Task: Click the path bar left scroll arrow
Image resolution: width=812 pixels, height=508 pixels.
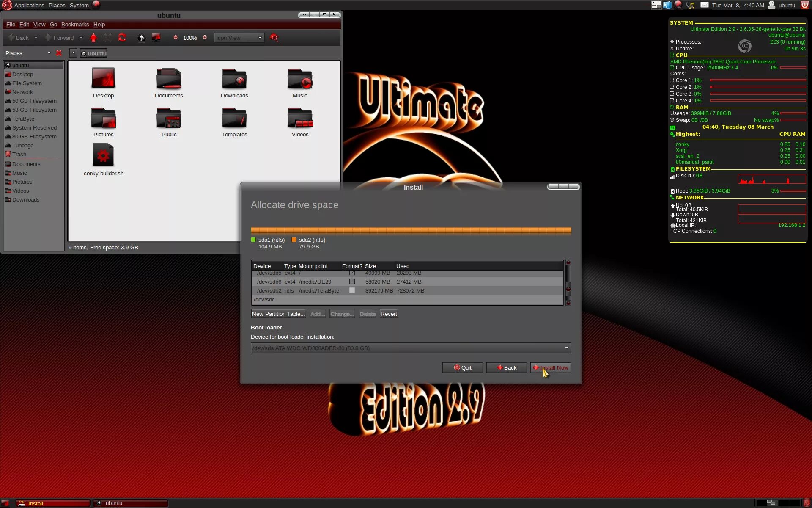Action: [x=74, y=53]
